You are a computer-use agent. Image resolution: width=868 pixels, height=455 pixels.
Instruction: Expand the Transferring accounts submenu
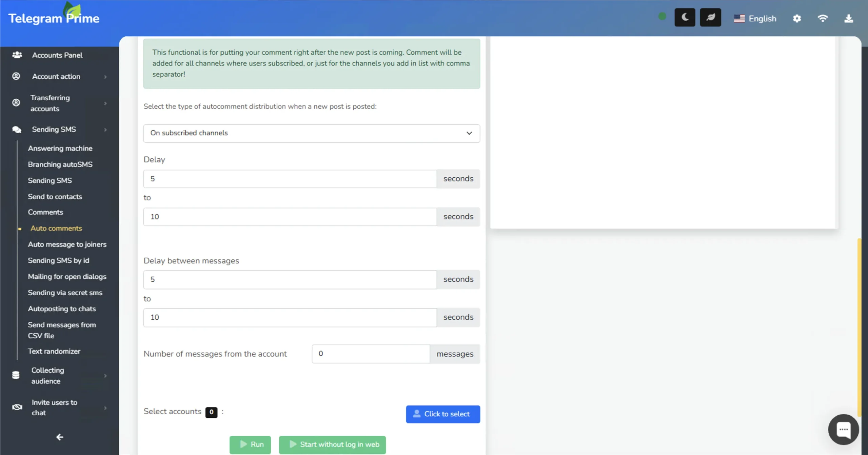point(50,103)
